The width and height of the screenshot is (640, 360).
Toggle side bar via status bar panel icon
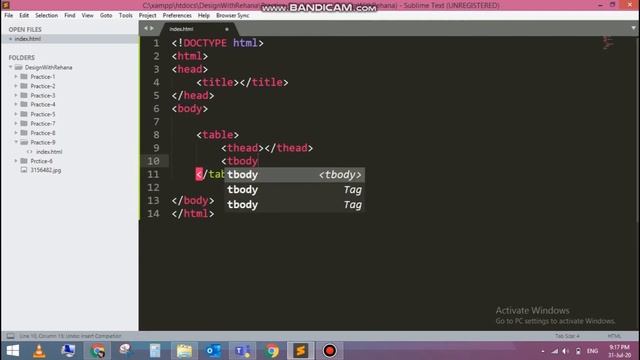[10, 336]
